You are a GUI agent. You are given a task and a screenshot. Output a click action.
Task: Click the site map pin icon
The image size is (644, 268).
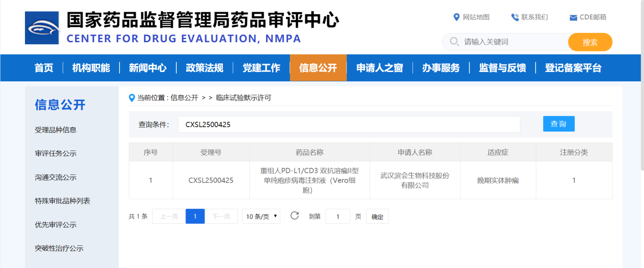coord(456,17)
